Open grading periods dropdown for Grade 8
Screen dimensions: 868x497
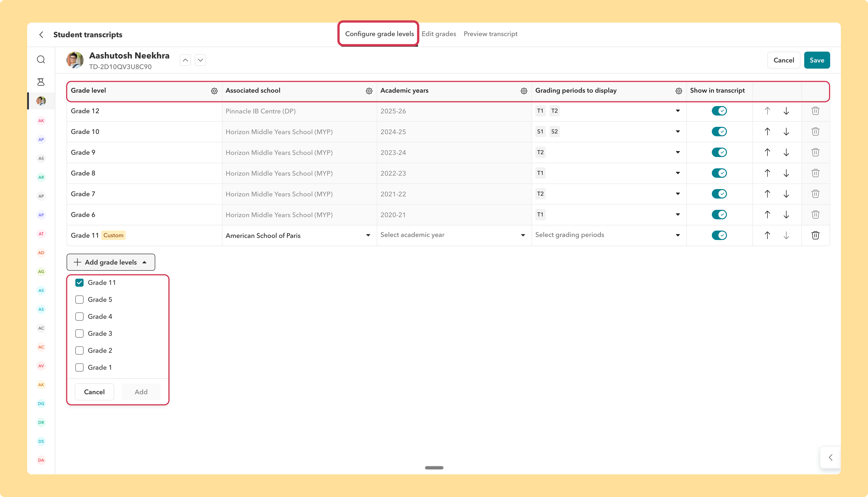pyautogui.click(x=678, y=173)
